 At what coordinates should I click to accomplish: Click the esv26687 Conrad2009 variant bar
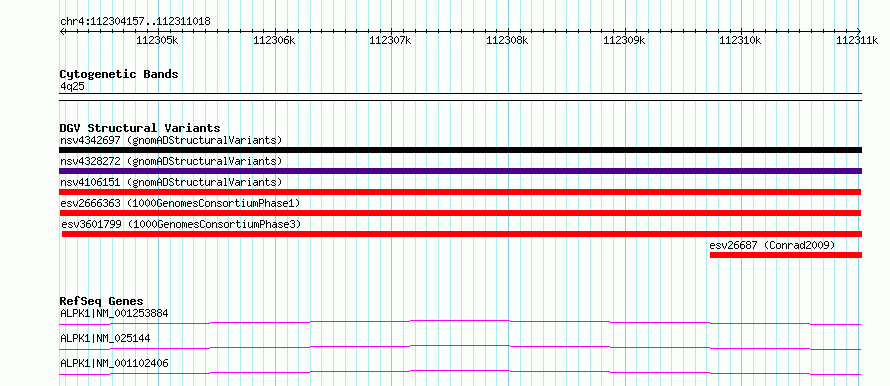tap(786, 255)
